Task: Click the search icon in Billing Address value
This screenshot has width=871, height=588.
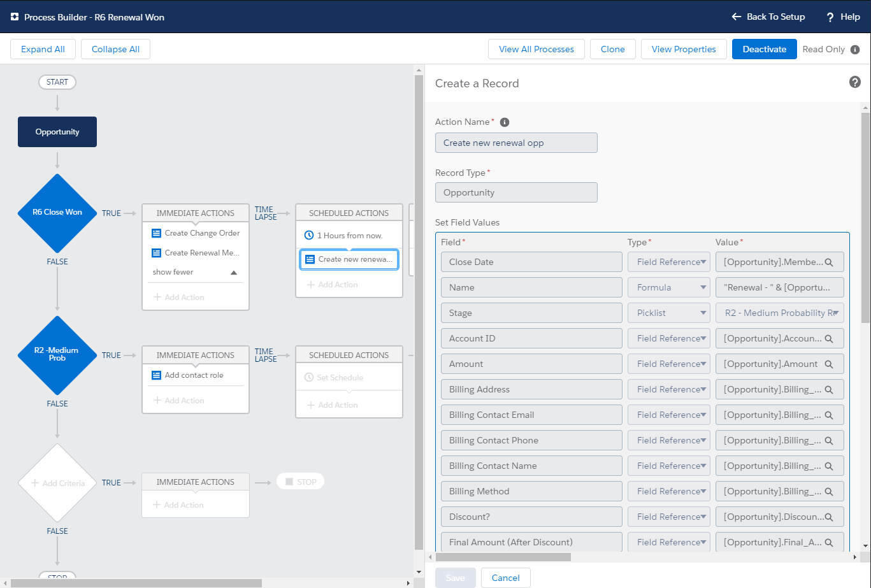Action: pos(829,389)
